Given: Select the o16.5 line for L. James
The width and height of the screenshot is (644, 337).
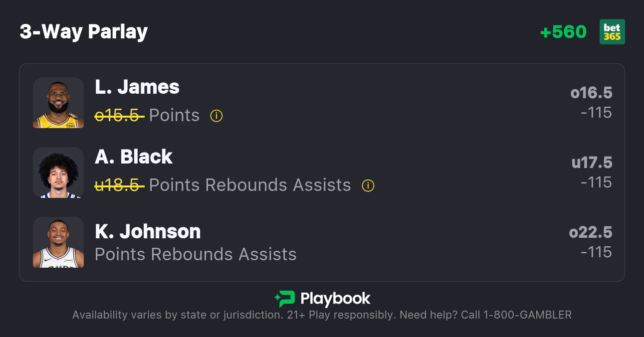Looking at the screenshot, I should click(591, 93).
